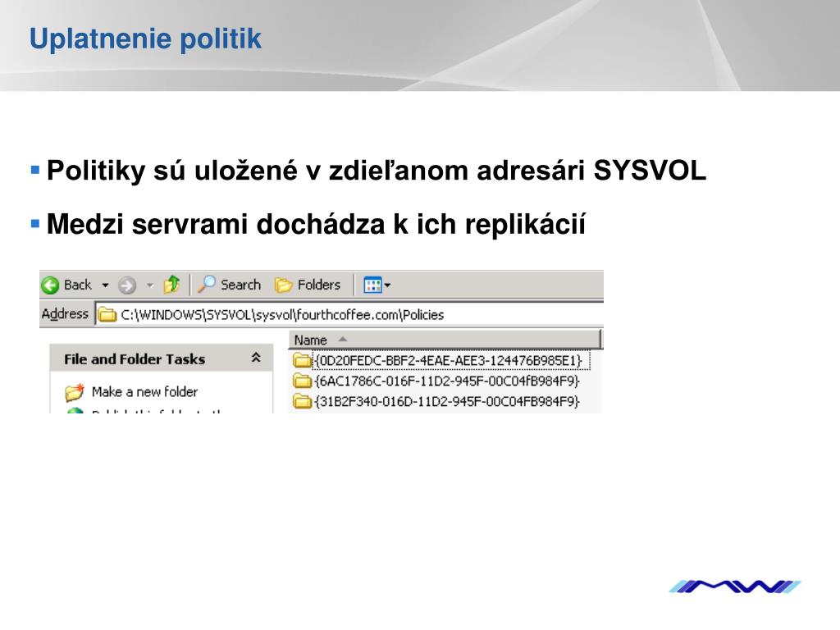Click the File and Folder Tasks heading
Screen dimensions: 840x630
pyautogui.click(x=135, y=359)
